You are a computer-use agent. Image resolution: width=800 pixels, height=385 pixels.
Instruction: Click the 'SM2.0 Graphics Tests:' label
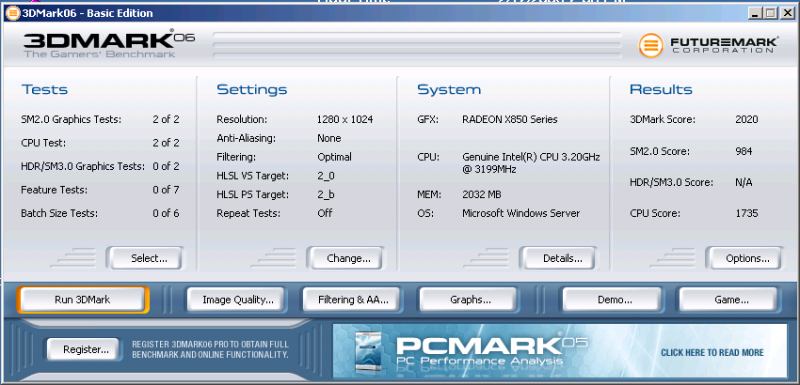click(x=71, y=120)
